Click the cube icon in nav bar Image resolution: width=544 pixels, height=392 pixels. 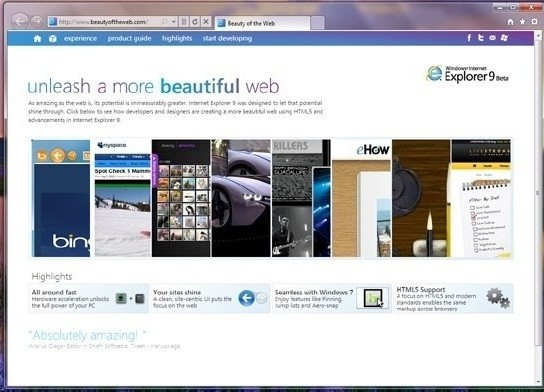(52, 39)
